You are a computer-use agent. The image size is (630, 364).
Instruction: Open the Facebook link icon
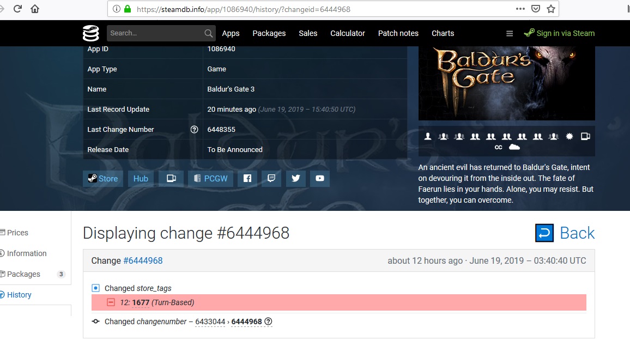click(x=247, y=178)
